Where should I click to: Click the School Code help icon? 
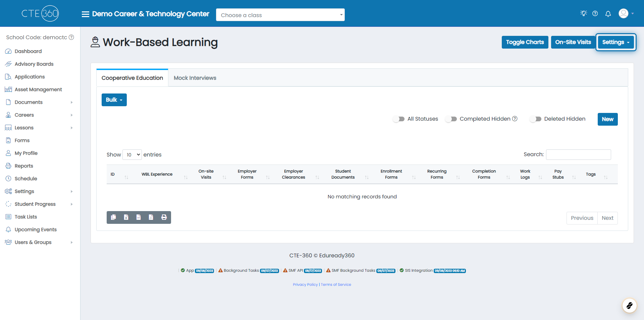pyautogui.click(x=71, y=37)
